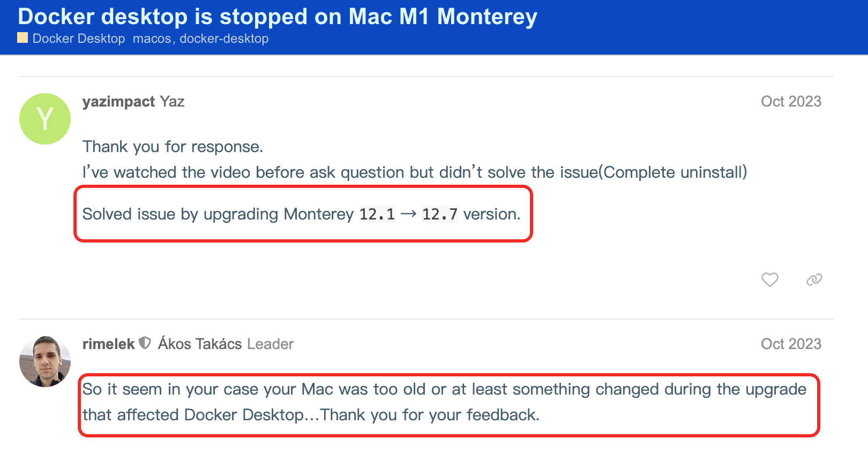
Task: Open rimelek's profile photo avatar
Action: pos(45,361)
